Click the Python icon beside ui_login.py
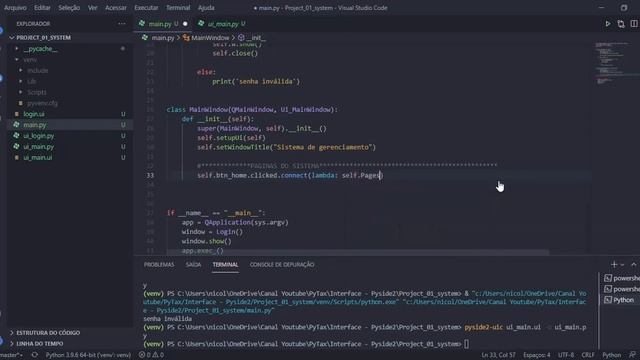Viewport: 640px width, 360px height. (16, 136)
